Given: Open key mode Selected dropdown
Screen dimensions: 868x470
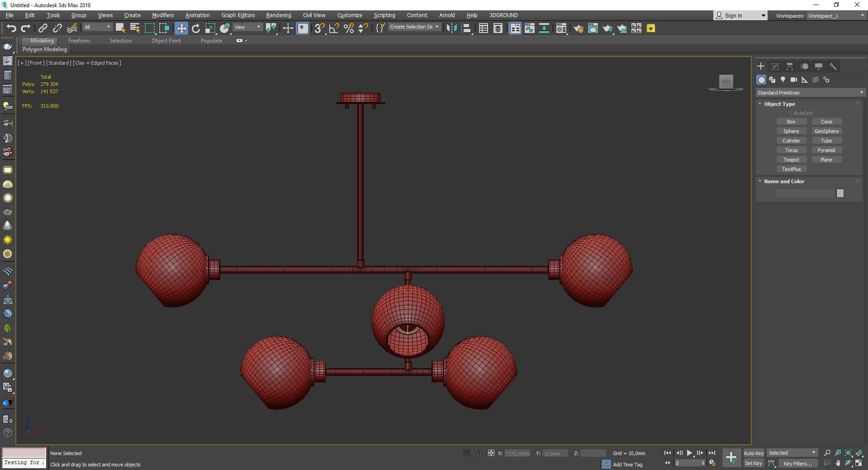Looking at the screenshot, I should [792, 453].
